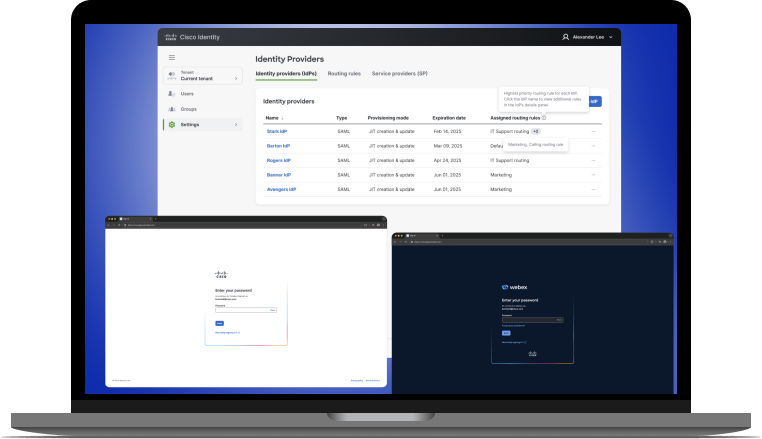Toggle the hamburger sidebar menu
The image size is (762, 439).
172,57
